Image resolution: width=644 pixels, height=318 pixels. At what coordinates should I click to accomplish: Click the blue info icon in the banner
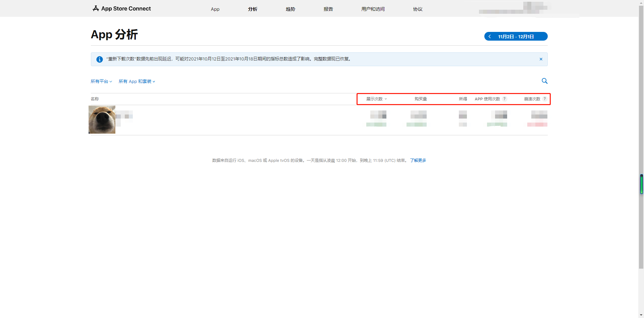[x=100, y=59]
